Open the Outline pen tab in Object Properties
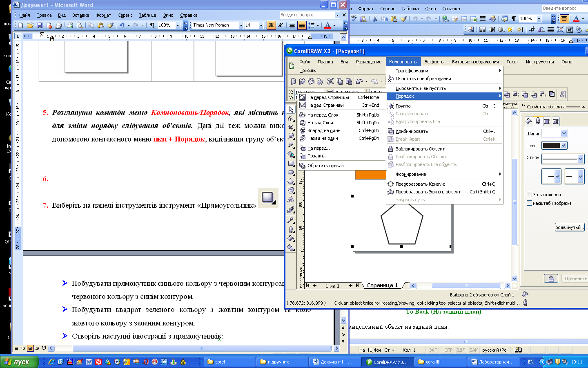 tap(538, 121)
